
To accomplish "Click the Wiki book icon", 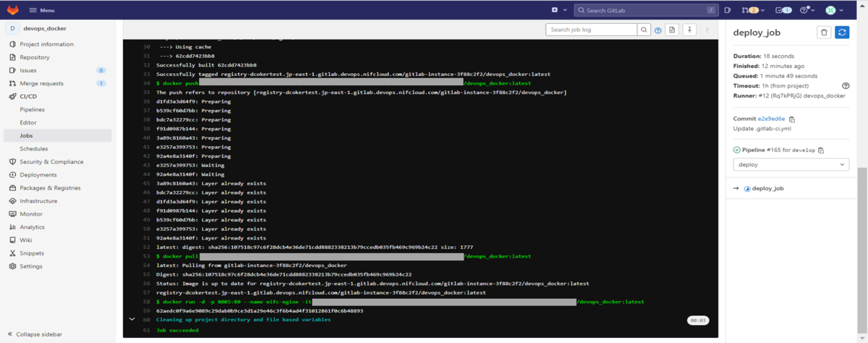I will point(12,240).
